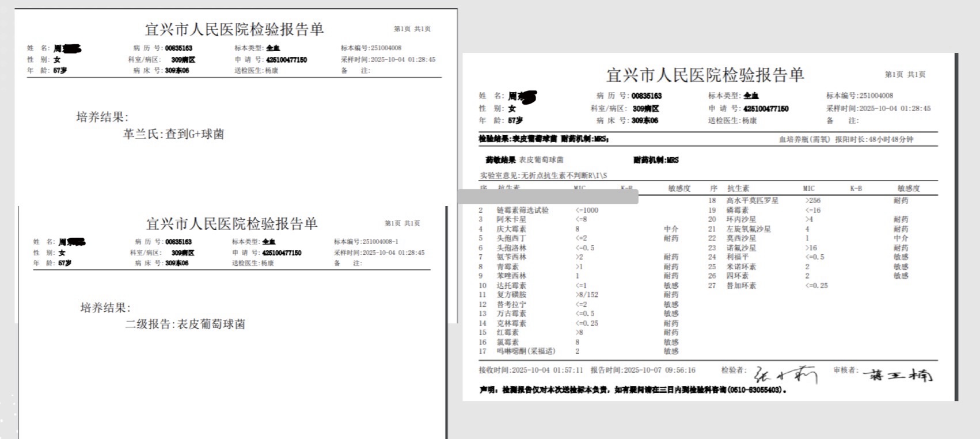Click the handwritten signature beside 审核者

pos(897,375)
